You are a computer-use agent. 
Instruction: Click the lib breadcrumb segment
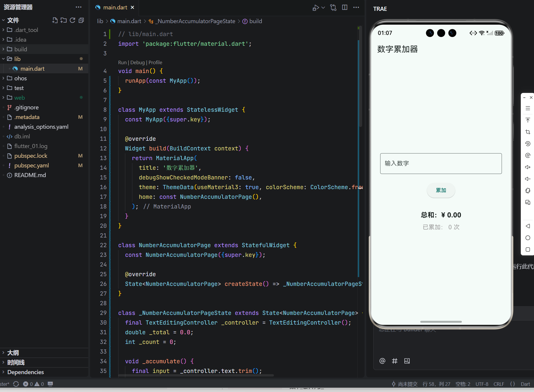click(x=100, y=21)
